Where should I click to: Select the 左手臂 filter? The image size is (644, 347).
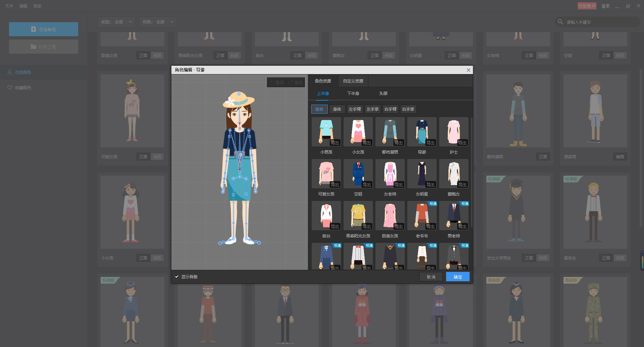pyautogui.click(x=355, y=109)
